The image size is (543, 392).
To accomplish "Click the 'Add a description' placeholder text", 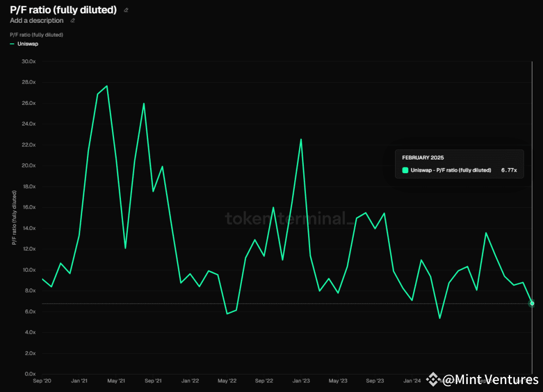I will tap(37, 21).
